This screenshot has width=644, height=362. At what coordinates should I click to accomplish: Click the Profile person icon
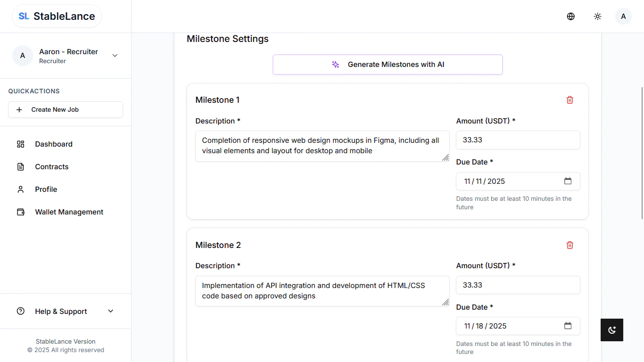[x=21, y=189]
